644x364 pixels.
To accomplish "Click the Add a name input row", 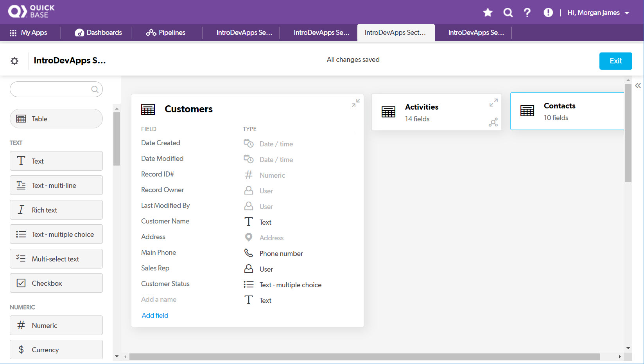I will tap(159, 299).
